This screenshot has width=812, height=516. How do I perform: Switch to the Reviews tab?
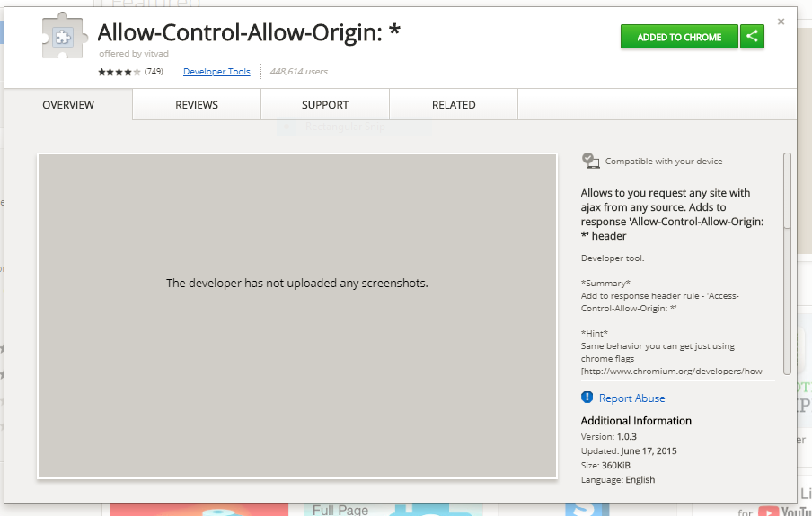[x=197, y=104]
